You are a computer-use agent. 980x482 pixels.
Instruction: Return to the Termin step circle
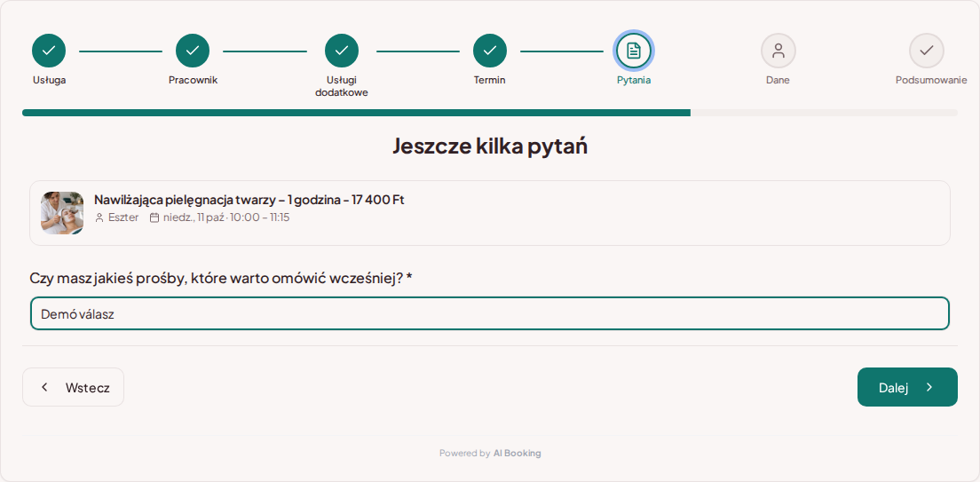coord(489,51)
